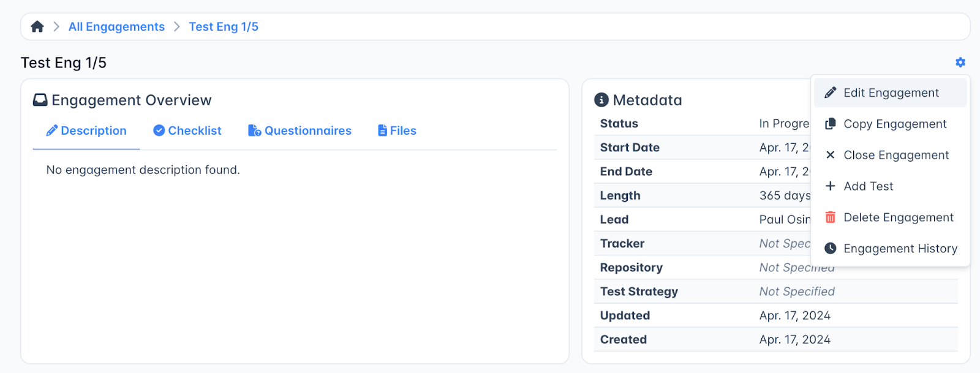This screenshot has height=373, width=980.
Task: Open the Description tab
Action: point(86,130)
